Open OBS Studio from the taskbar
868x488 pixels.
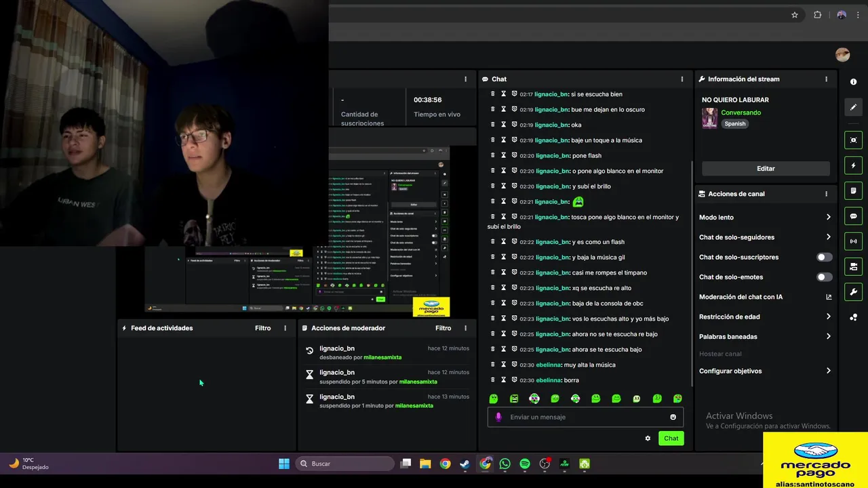click(x=545, y=464)
